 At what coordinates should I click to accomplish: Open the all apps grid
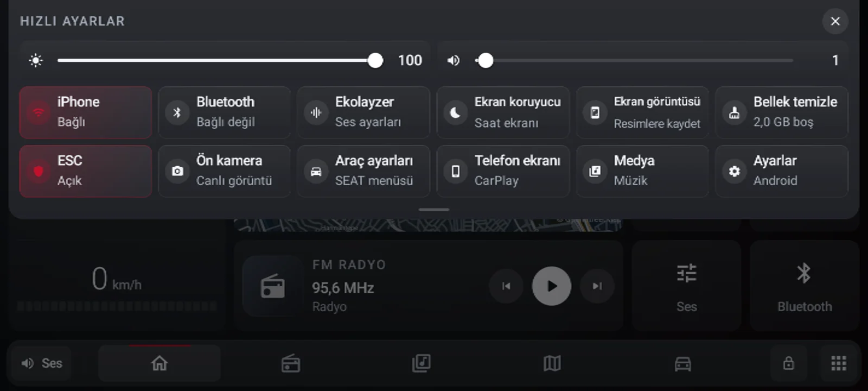[x=839, y=363]
